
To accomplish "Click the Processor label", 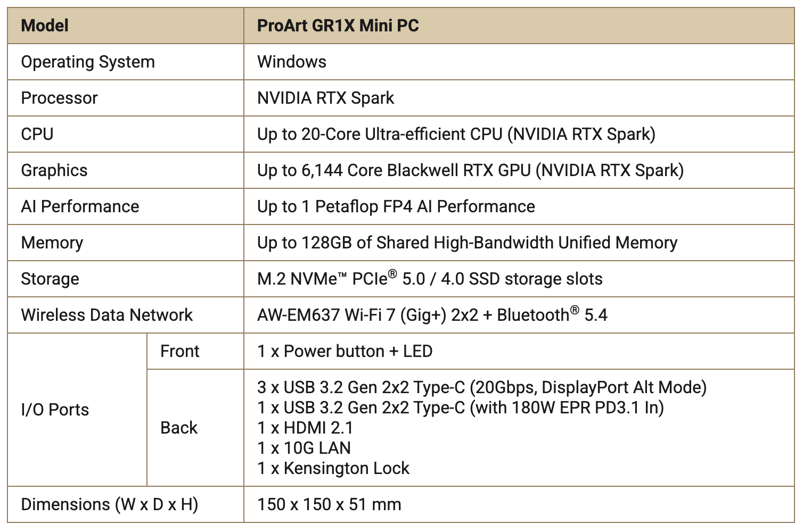I will (59, 98).
